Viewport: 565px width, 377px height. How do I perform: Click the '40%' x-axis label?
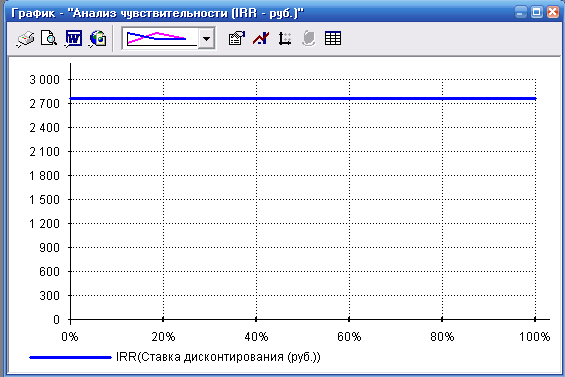pos(256,337)
